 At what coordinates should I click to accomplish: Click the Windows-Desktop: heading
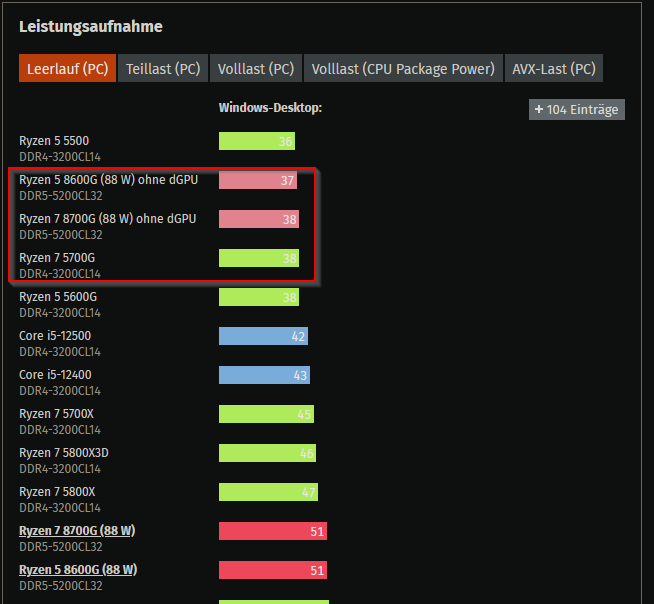[x=270, y=108]
